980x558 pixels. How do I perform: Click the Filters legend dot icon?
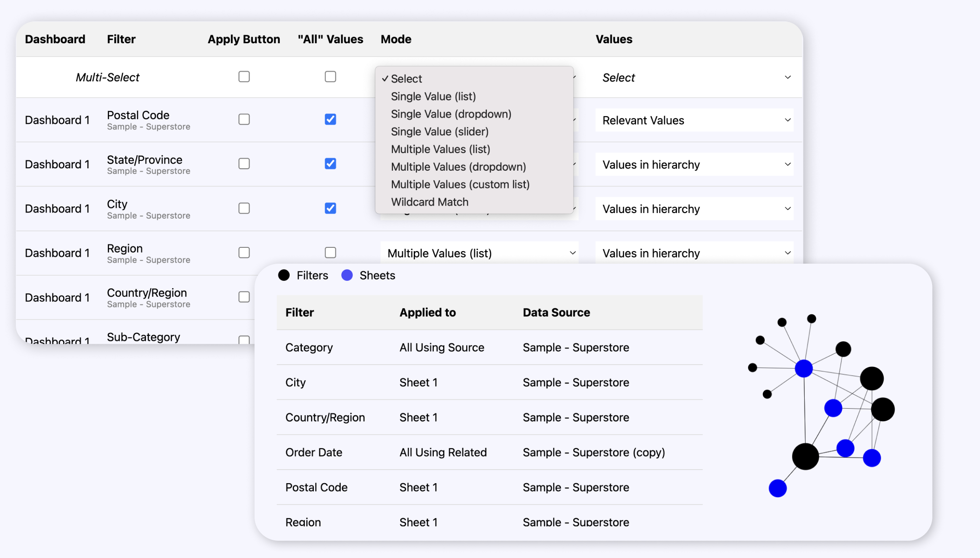click(284, 275)
